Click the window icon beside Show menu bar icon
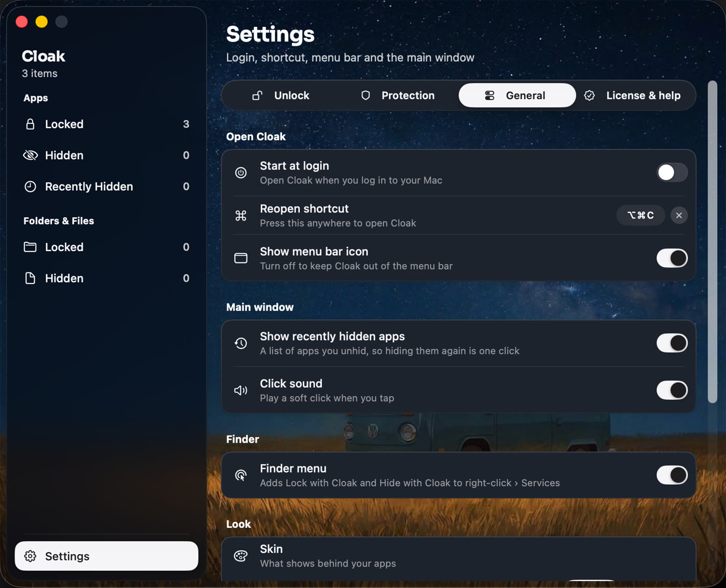Image resolution: width=726 pixels, height=588 pixels. tap(241, 258)
